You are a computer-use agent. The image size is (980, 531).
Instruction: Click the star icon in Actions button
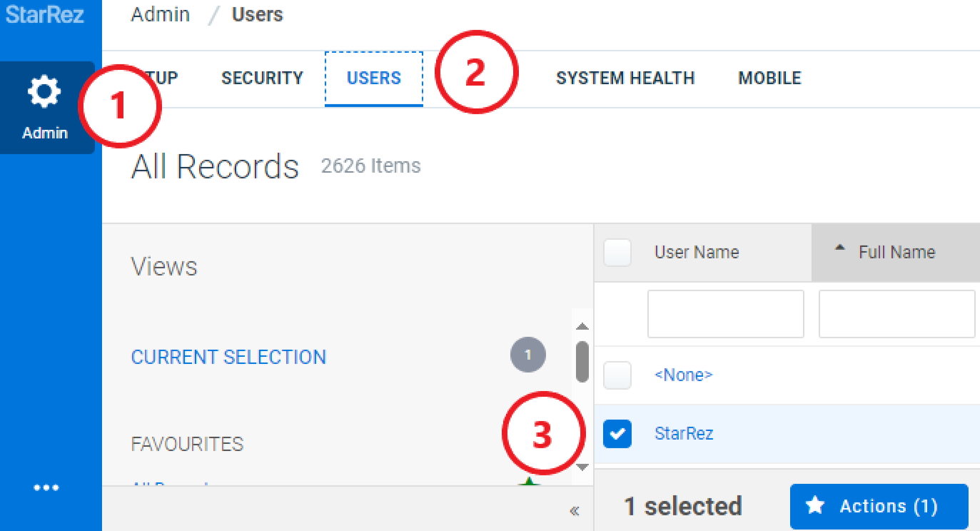(815, 506)
